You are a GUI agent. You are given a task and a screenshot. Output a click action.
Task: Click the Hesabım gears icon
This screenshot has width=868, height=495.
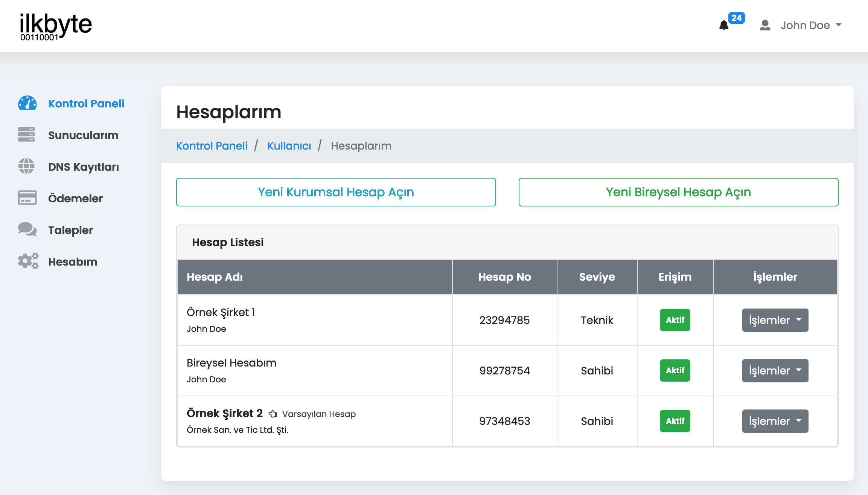coord(28,261)
